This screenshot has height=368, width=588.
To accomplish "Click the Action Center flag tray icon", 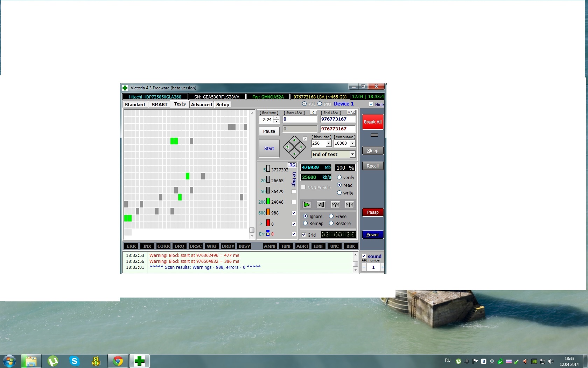I will pos(475,361).
